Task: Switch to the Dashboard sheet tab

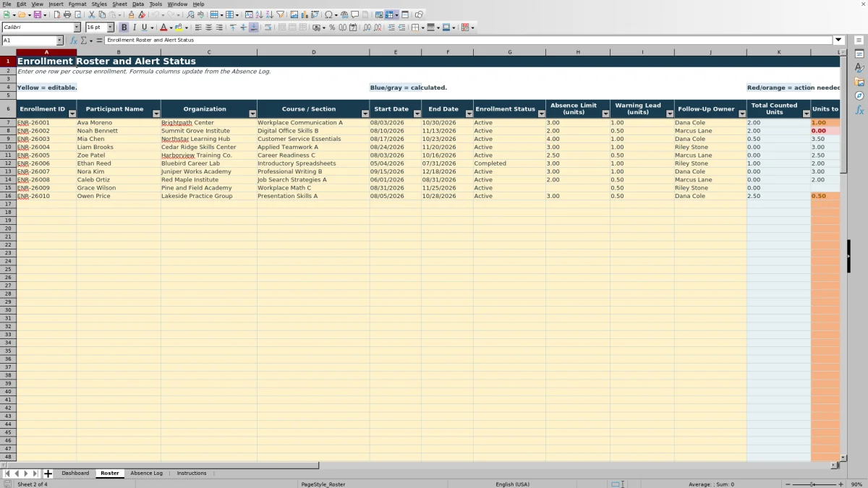Action: 75,474
